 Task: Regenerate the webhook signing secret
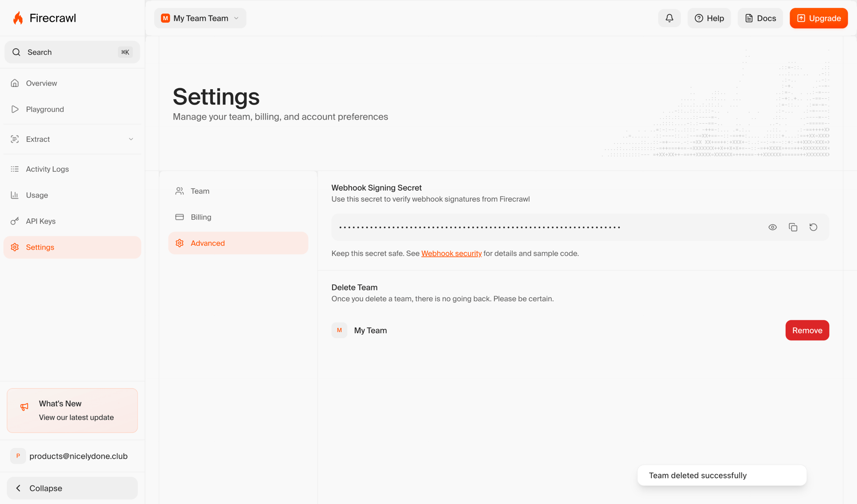coord(813,227)
